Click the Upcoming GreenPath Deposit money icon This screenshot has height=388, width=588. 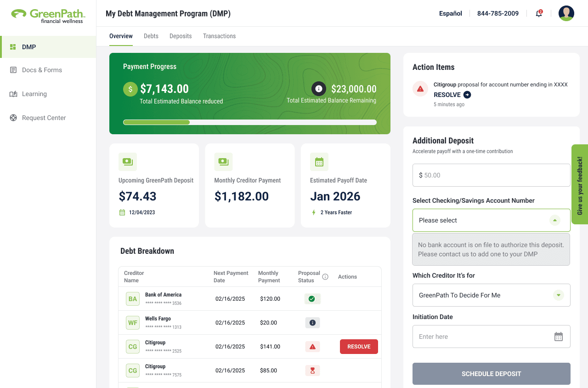pos(128,162)
